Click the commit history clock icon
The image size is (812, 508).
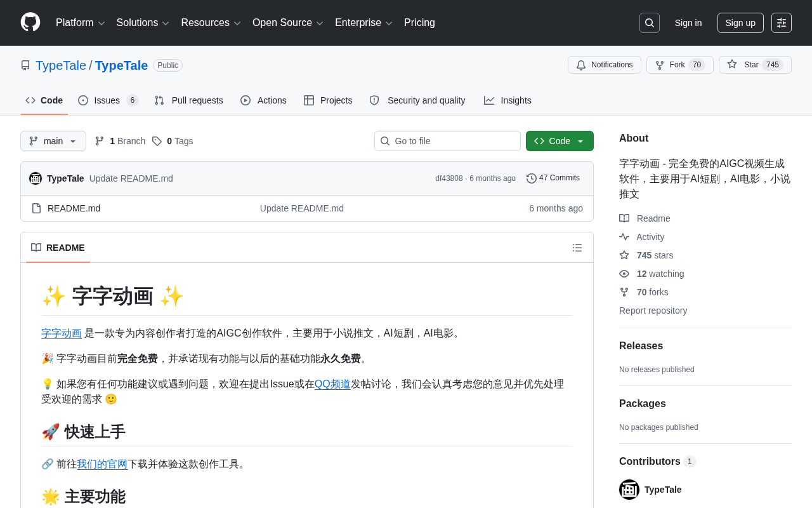click(x=532, y=178)
